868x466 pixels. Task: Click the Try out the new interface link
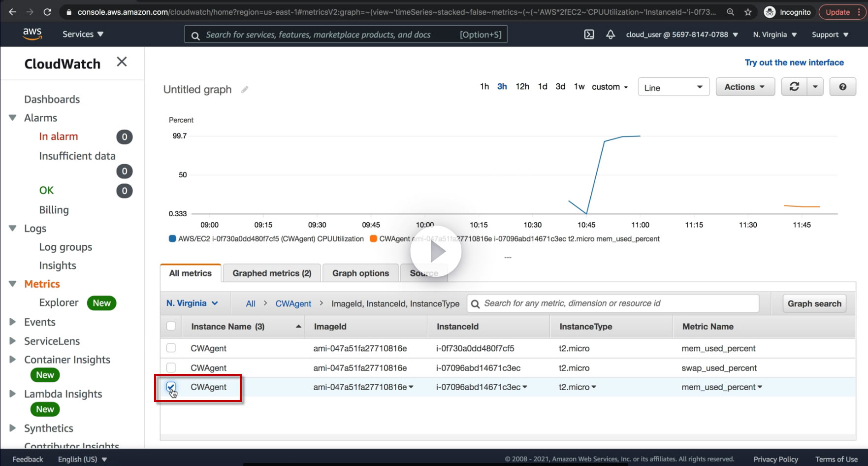(x=794, y=63)
